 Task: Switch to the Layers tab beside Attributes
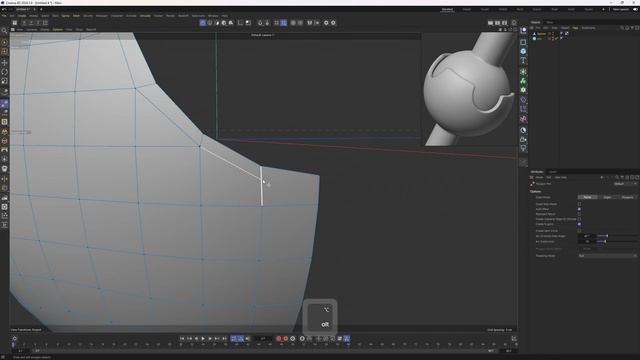coord(553,172)
